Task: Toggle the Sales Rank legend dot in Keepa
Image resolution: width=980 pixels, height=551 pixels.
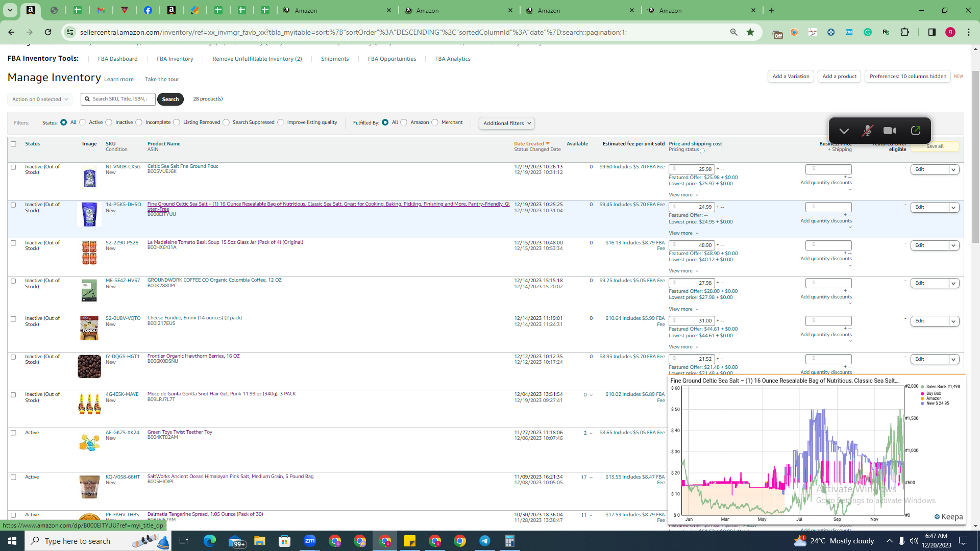Action: point(922,387)
